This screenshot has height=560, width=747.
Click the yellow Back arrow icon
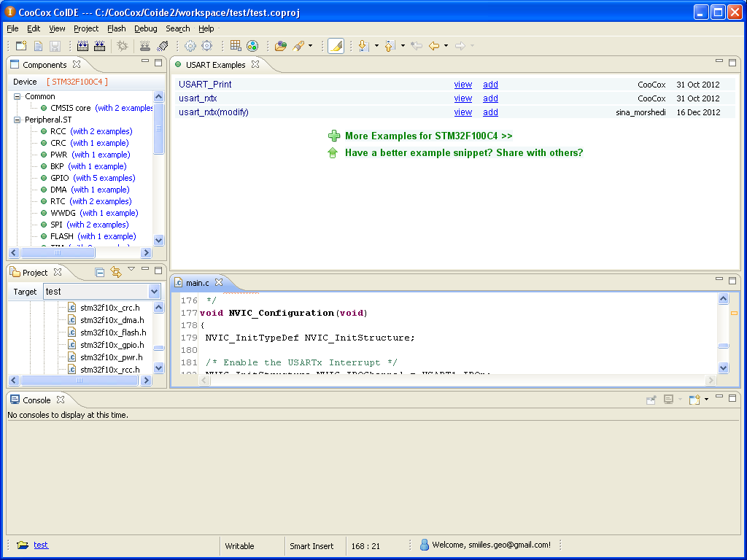[434, 46]
